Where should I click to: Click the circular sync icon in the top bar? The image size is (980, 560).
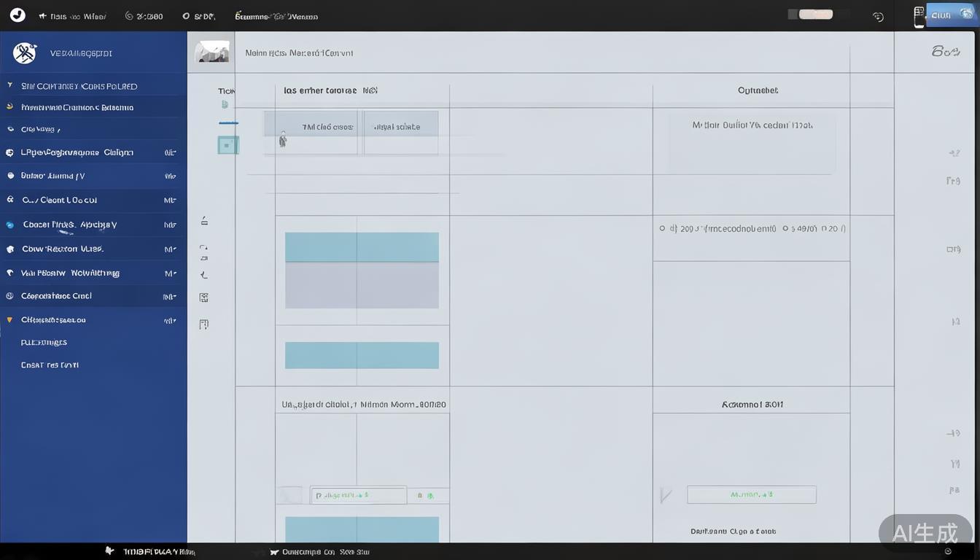point(878,17)
